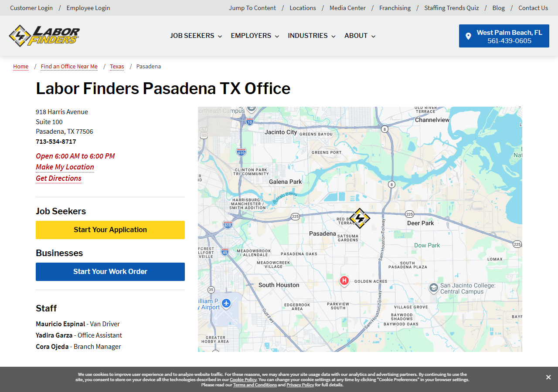The height and width of the screenshot is (392, 558).
Task: Click Get Directions link
Action: [x=58, y=178]
